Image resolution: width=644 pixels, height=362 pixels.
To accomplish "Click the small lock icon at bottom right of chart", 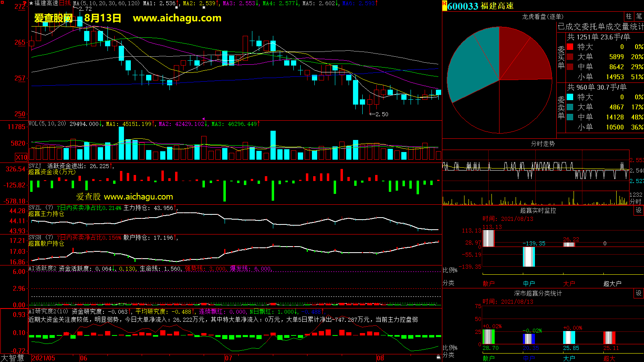I will click(438, 357).
